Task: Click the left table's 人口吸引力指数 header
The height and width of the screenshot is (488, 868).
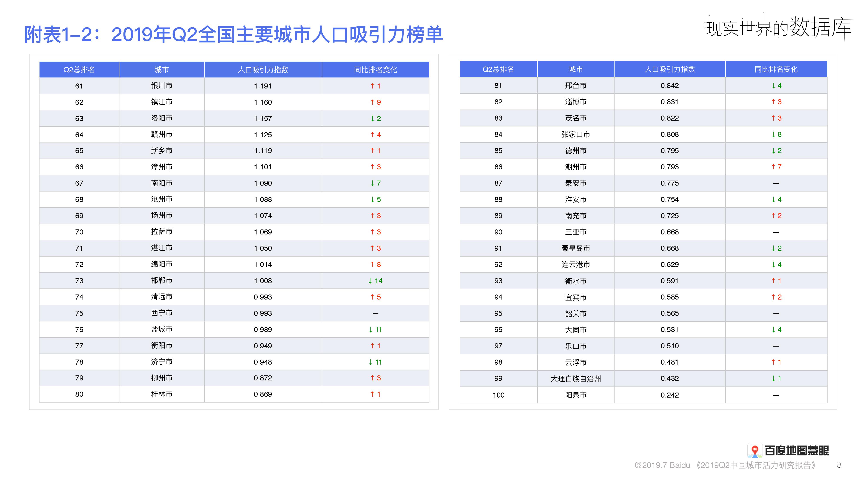Action: tap(263, 70)
